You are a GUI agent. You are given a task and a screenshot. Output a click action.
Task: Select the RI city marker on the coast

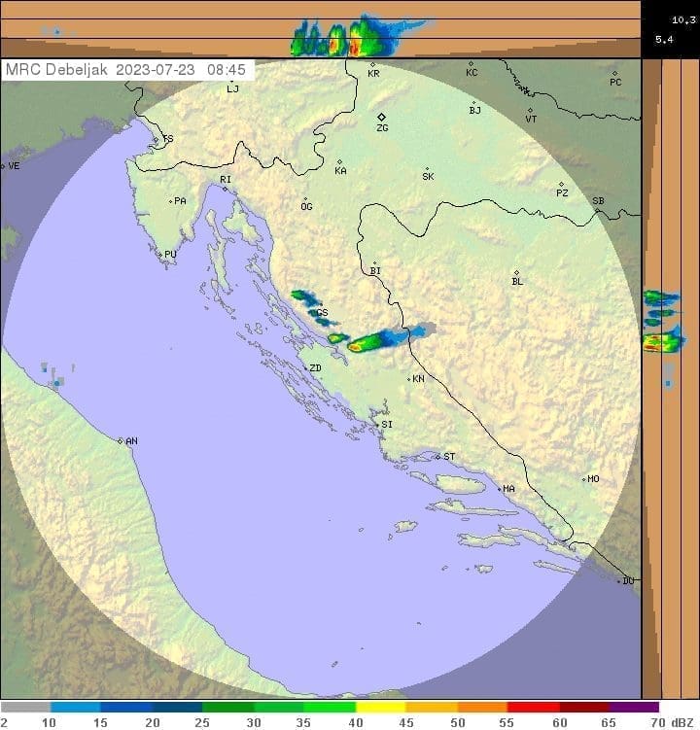point(225,189)
